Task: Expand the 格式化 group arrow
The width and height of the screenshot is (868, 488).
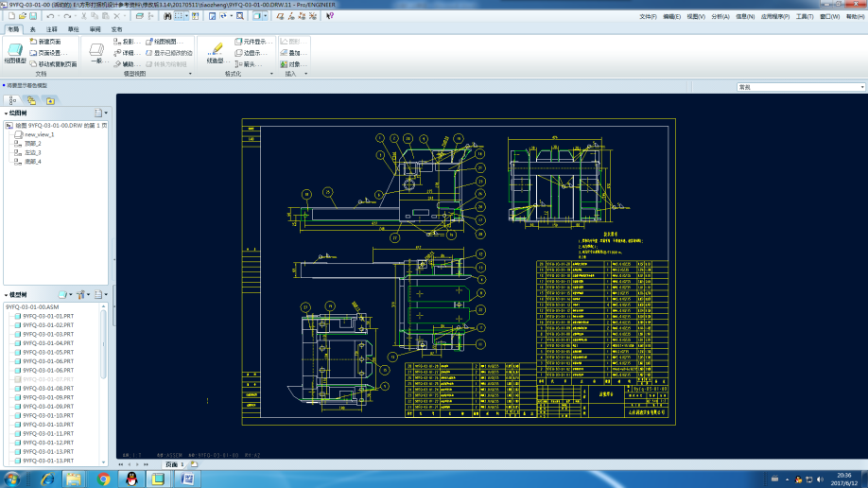Action: click(271, 74)
